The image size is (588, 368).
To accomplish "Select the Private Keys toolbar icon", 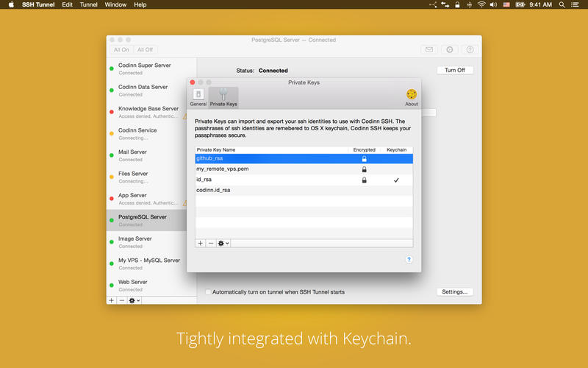I will (223, 97).
